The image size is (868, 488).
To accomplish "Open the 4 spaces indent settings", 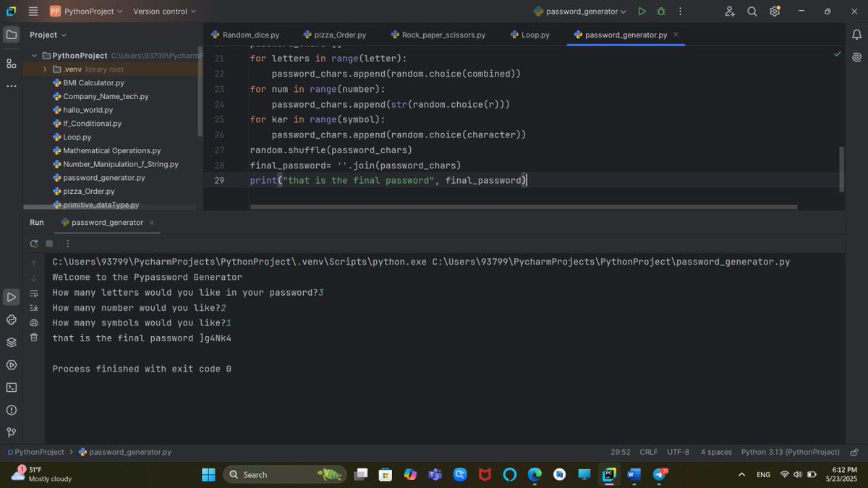I will 716,452.
